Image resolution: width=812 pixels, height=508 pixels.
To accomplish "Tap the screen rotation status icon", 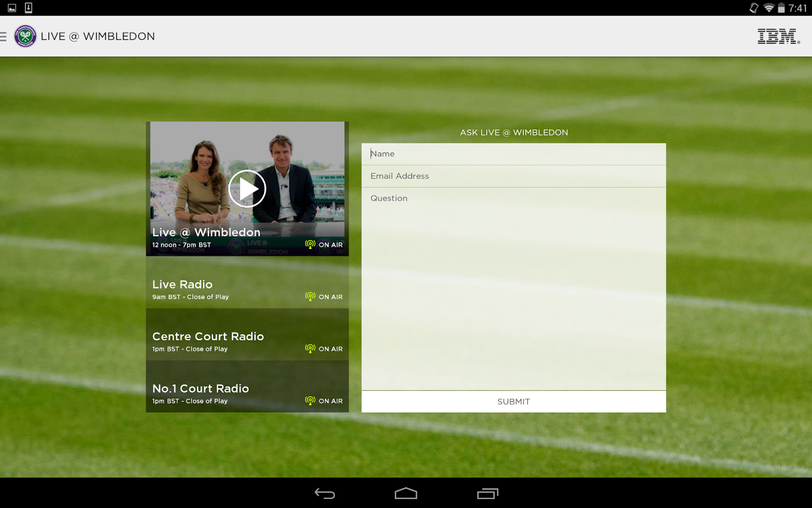I will (754, 8).
